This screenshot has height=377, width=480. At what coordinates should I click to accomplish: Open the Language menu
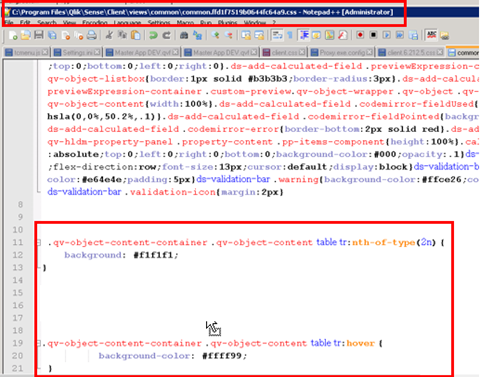click(x=127, y=23)
